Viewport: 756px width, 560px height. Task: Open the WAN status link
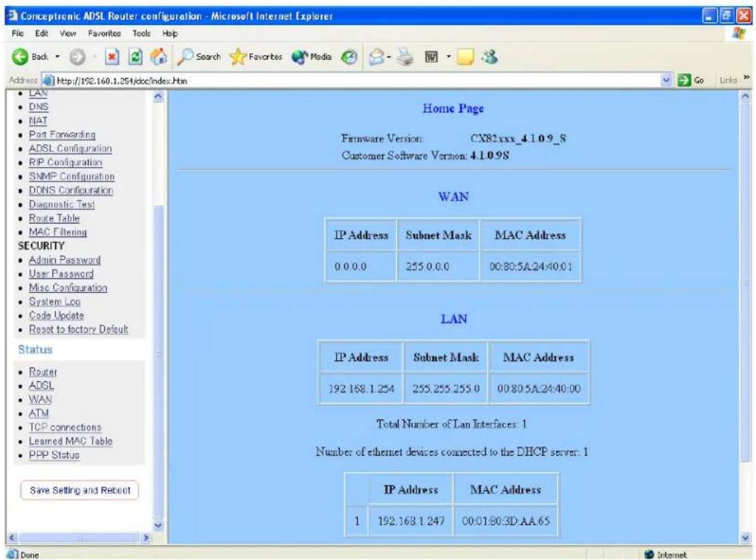(x=40, y=400)
